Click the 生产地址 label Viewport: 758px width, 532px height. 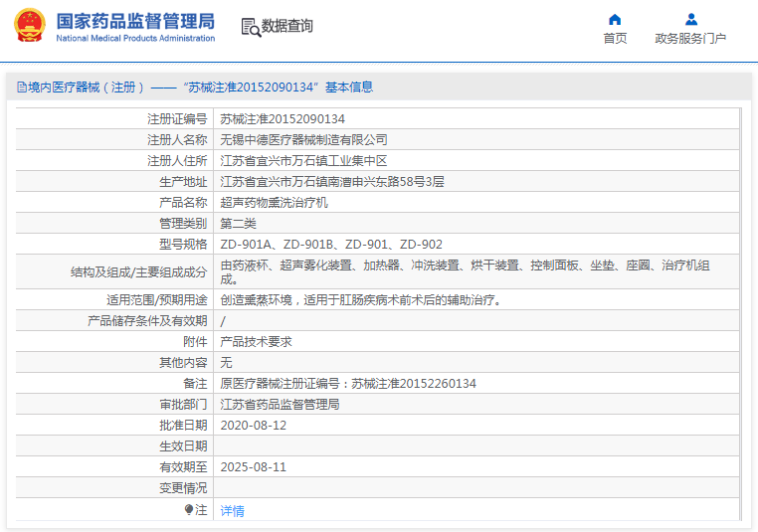coord(183,182)
